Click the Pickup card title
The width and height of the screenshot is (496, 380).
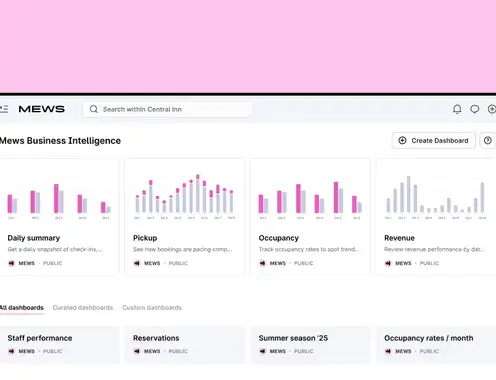tap(145, 238)
